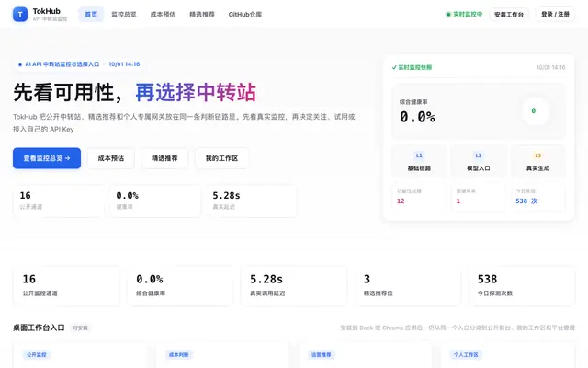The width and height of the screenshot is (588, 368).
Task: Click the 基础链路 label in snapshot card
Action: pyautogui.click(x=419, y=168)
